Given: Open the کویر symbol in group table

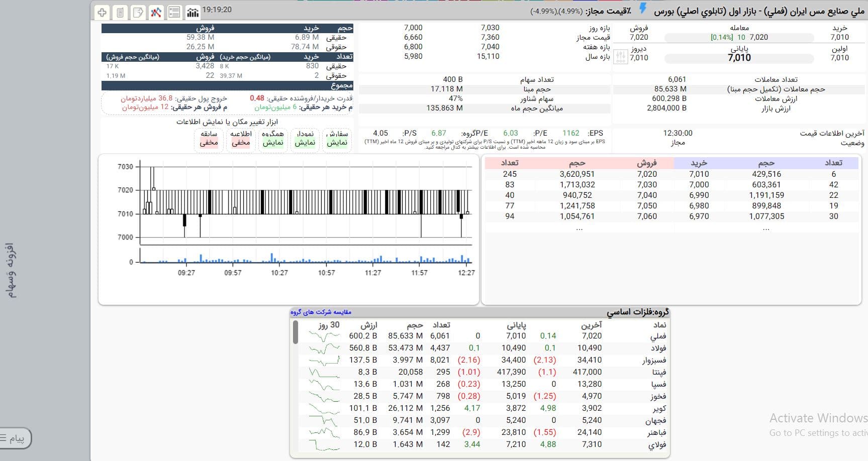Looking at the screenshot, I should pos(659,408).
